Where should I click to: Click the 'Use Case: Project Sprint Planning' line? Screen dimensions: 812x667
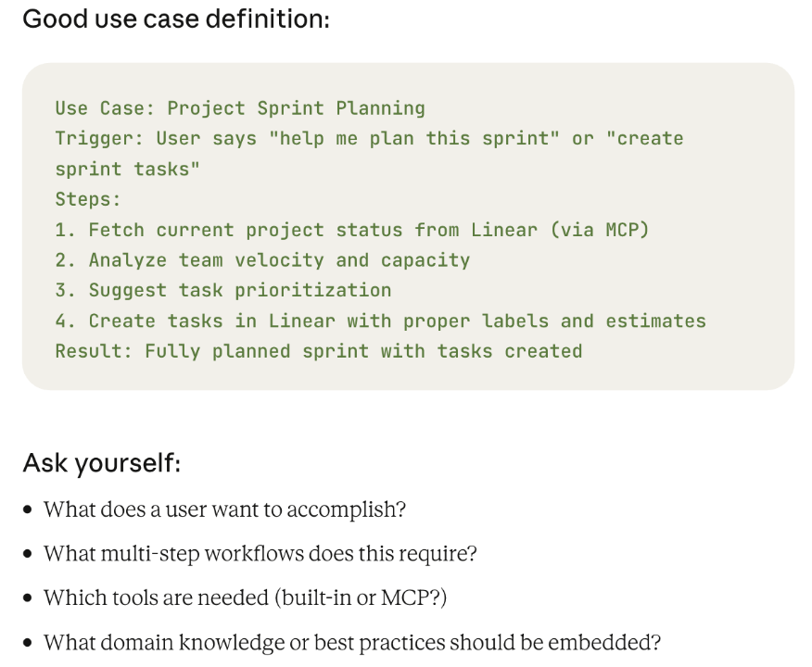240,108
